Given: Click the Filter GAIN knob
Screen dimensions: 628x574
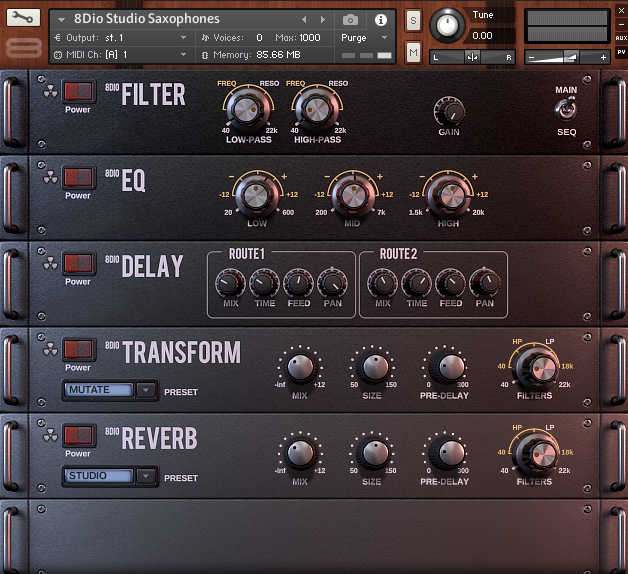Looking at the screenshot, I should tap(449, 111).
